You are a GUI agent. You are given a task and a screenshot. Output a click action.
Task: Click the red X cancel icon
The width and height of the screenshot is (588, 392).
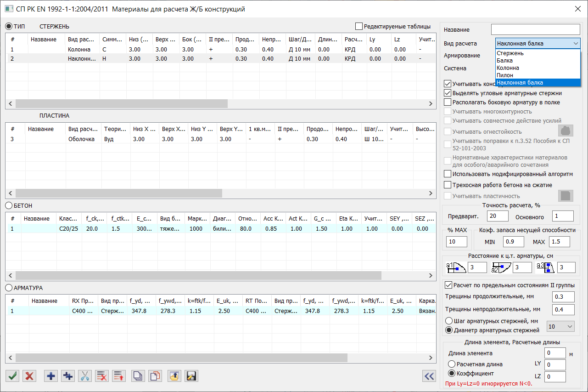30,376
